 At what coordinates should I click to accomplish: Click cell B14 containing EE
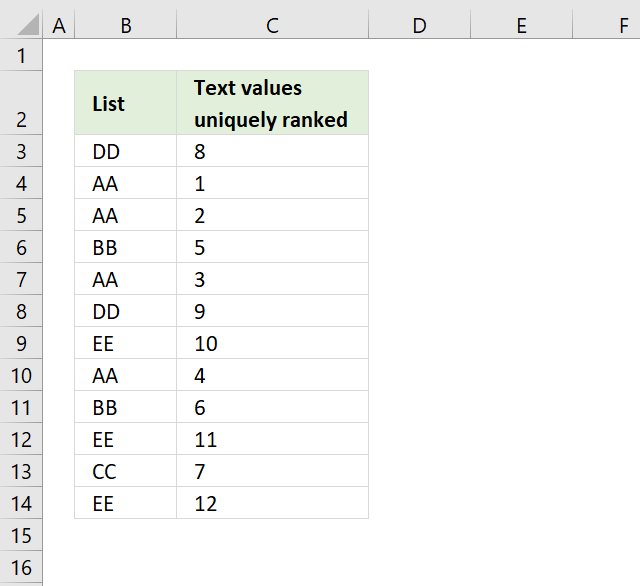[126, 503]
